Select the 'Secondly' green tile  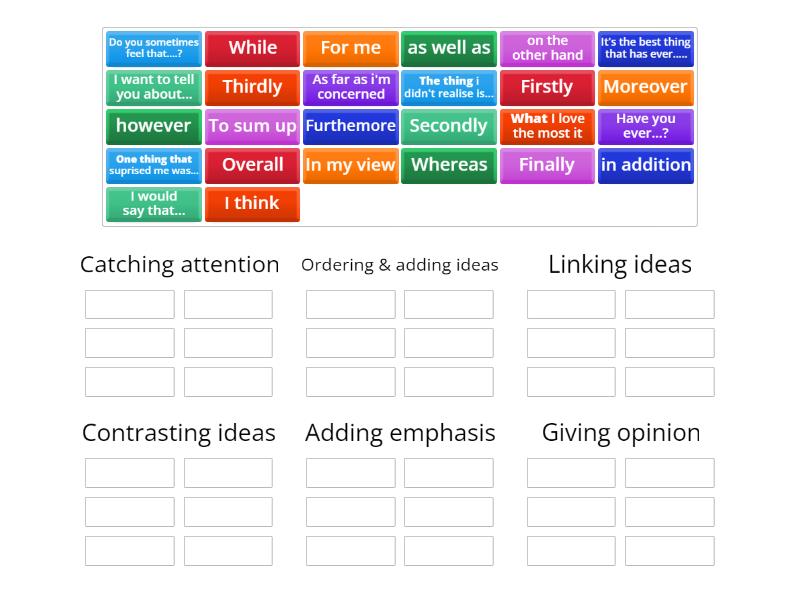click(x=449, y=126)
